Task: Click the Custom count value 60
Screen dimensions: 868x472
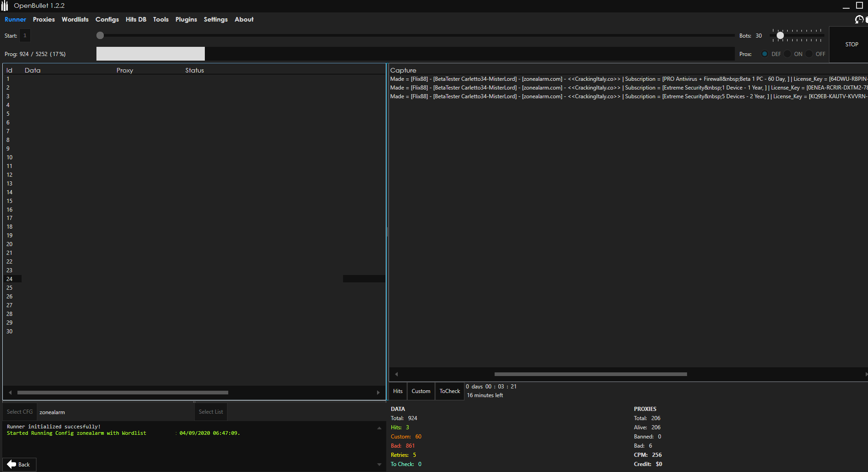Action: 418,437
